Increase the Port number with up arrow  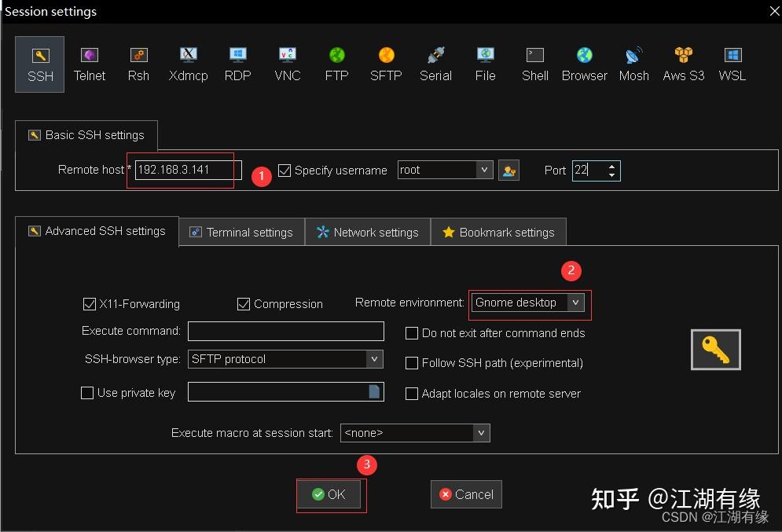click(612, 167)
